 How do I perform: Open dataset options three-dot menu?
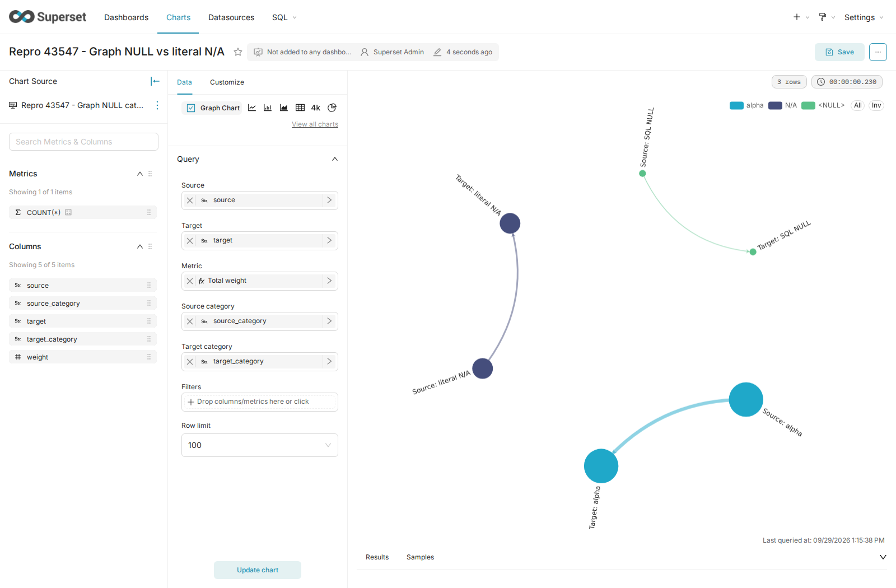[157, 105]
